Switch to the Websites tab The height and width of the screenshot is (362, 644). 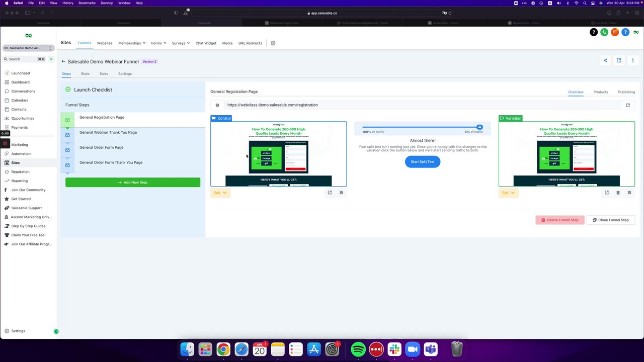pyautogui.click(x=105, y=43)
